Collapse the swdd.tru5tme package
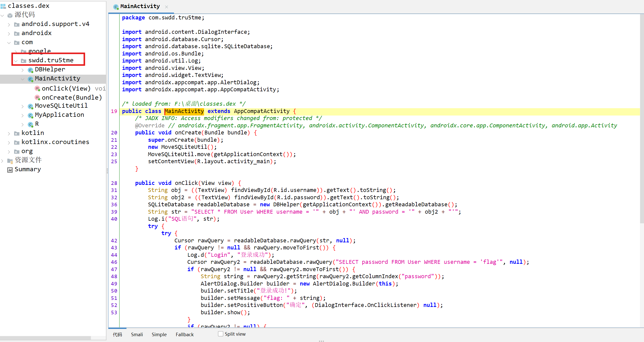644x342 pixels. [x=16, y=61]
